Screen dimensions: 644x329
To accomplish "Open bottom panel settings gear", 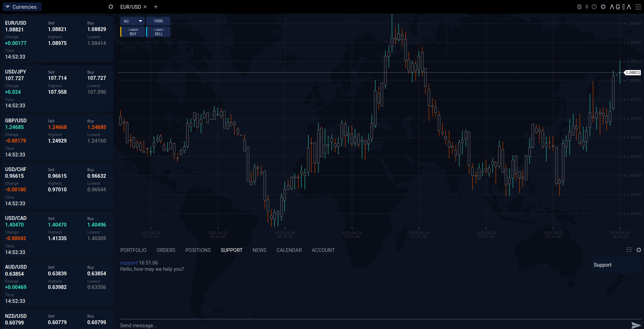I will coord(639,250).
